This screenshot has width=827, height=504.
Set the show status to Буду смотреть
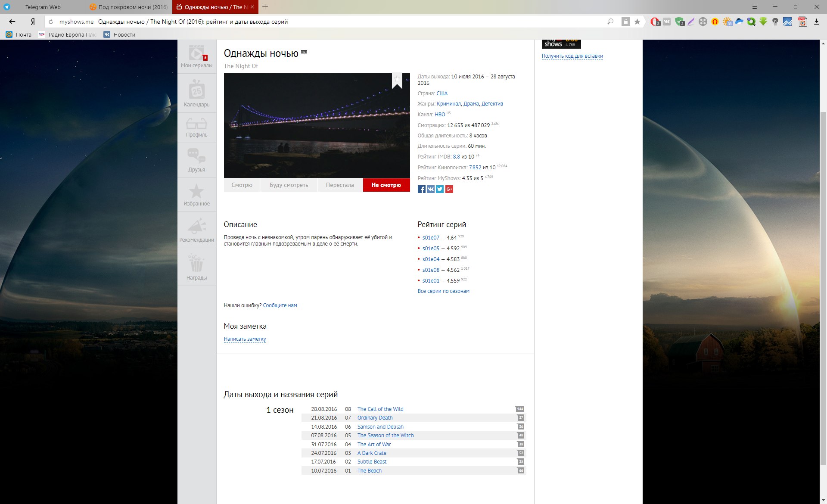tap(289, 185)
